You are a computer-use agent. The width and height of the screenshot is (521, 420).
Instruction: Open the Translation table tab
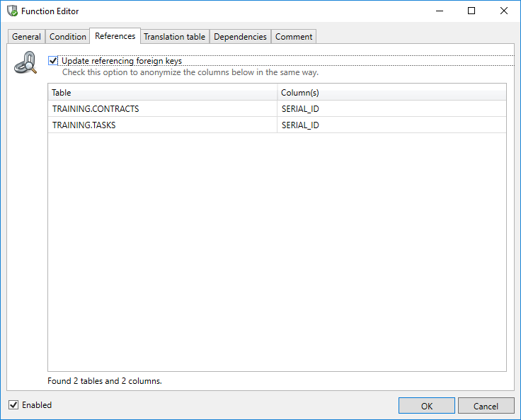coord(174,37)
